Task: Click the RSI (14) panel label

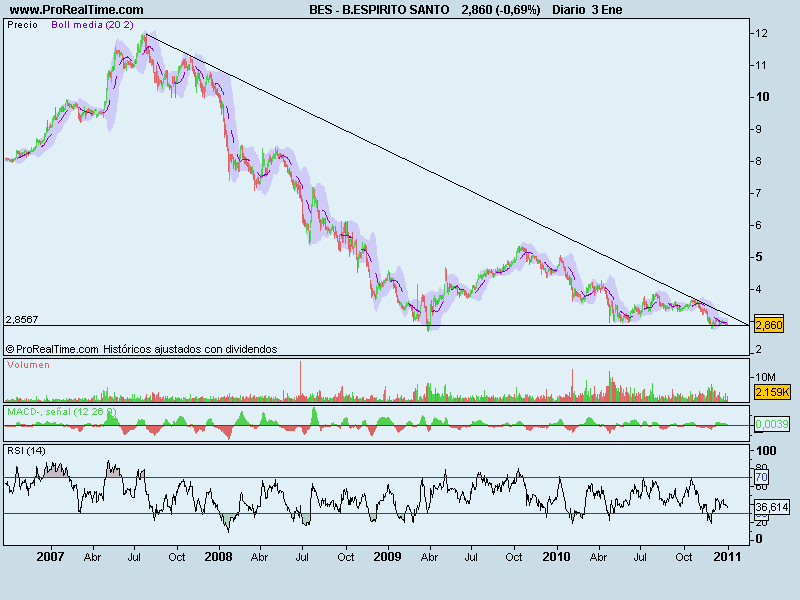Action: 26,451
